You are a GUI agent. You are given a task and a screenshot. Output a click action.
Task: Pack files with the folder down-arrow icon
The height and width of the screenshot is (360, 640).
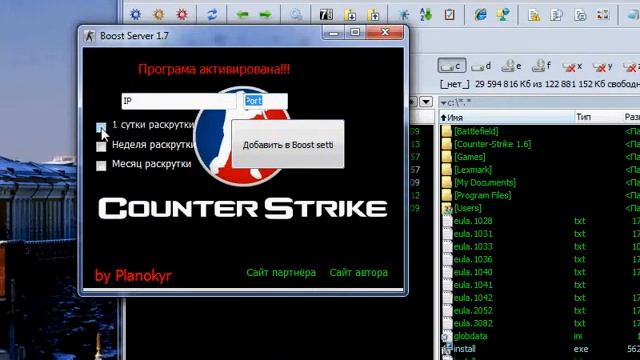350,15
